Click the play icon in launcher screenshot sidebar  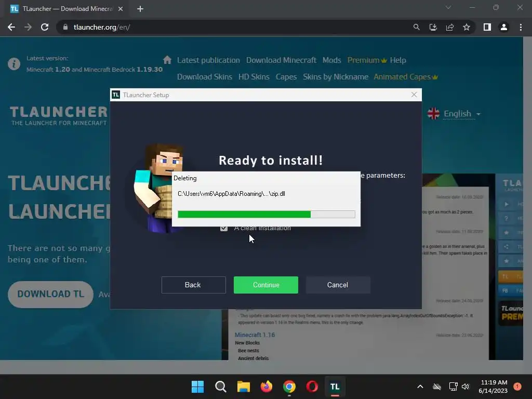507,204
